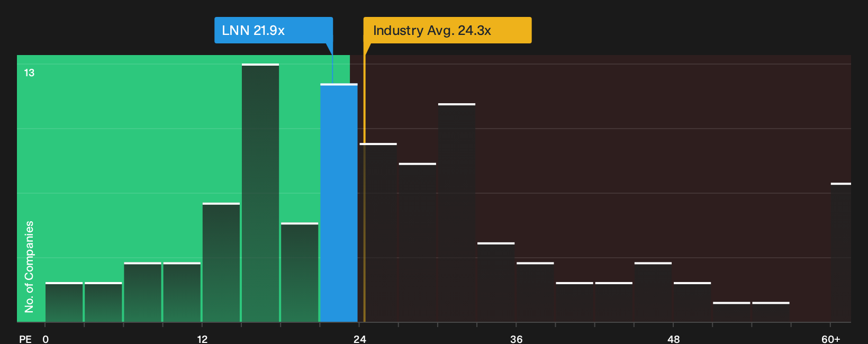The width and height of the screenshot is (868, 344).
Task: Click the LNN 21.9x label
Action: click(274, 30)
